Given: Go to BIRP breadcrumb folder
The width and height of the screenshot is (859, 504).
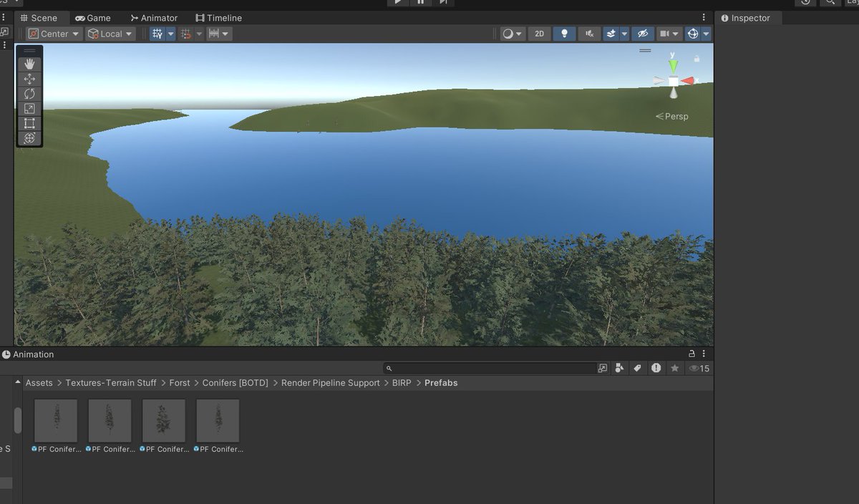Looking at the screenshot, I should coord(402,383).
